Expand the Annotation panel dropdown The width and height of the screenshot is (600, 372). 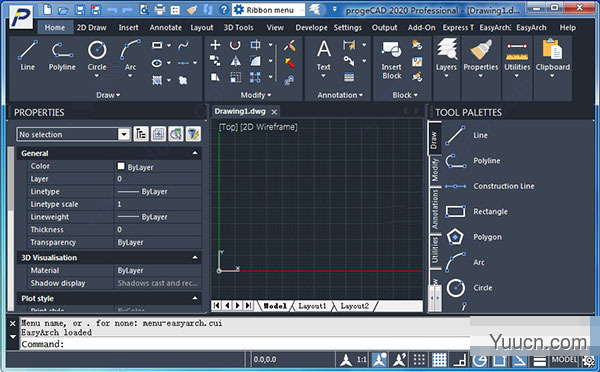tap(340, 95)
